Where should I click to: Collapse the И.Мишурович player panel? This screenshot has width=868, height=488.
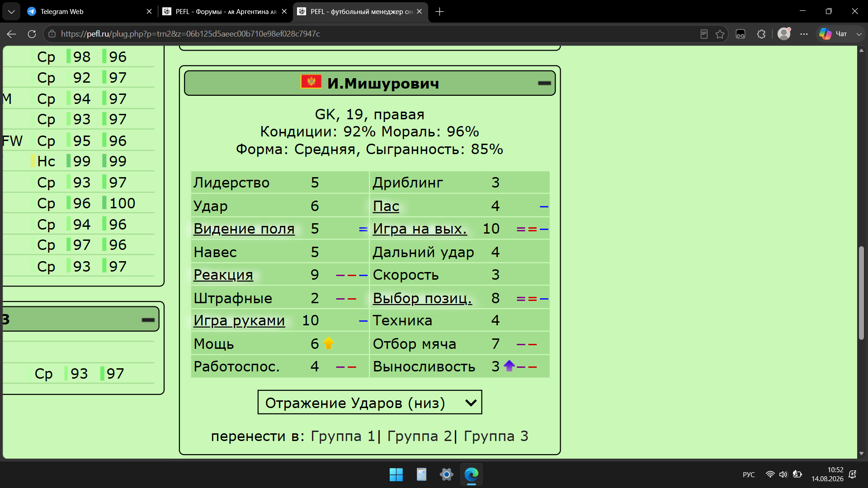click(x=544, y=83)
